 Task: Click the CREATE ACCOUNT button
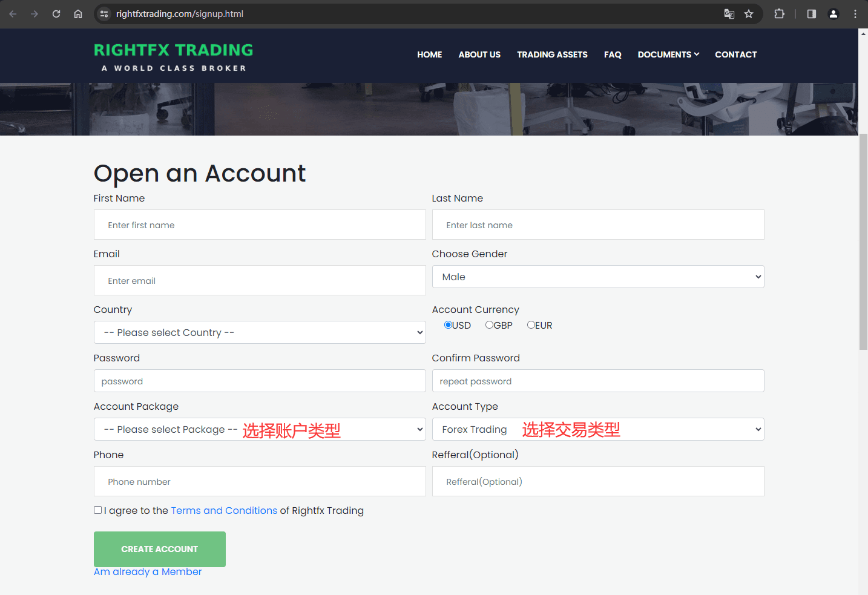point(160,549)
